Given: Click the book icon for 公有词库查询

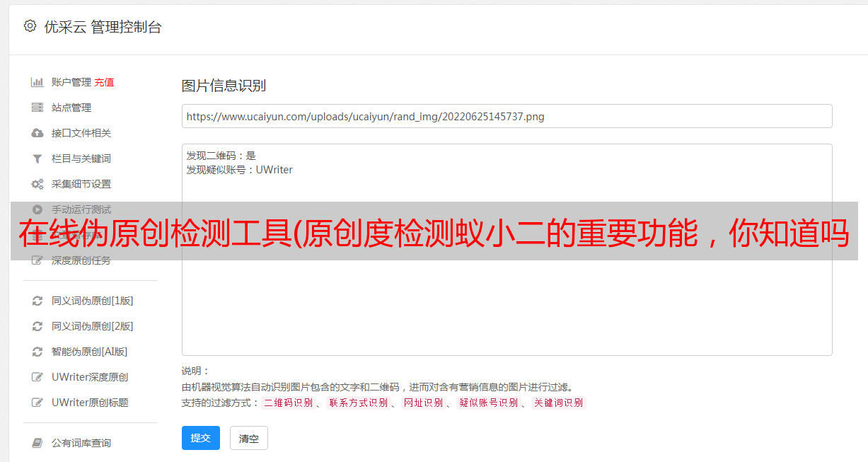Looking at the screenshot, I should (x=37, y=443).
